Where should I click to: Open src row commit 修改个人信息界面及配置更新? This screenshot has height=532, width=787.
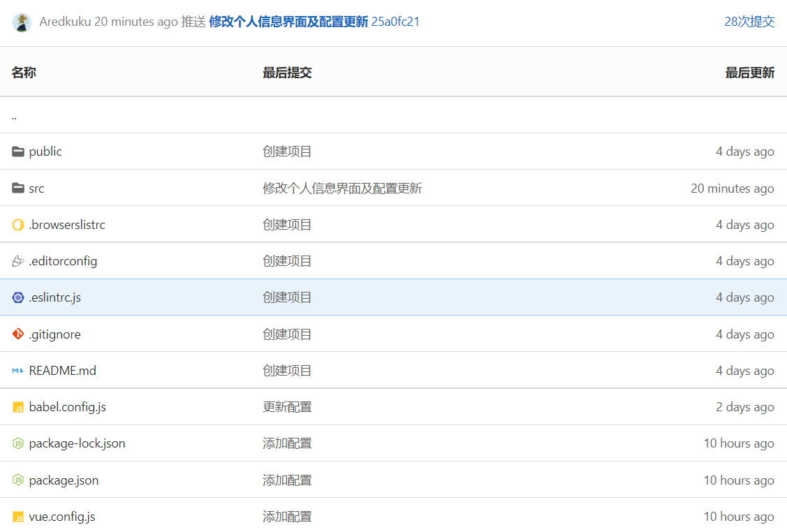click(342, 189)
